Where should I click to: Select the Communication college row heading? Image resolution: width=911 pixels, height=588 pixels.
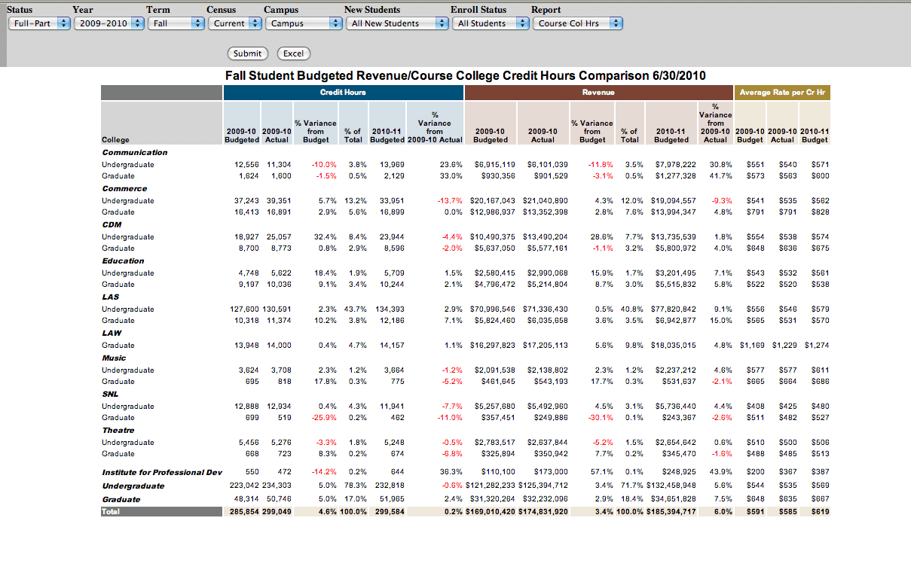pos(135,152)
